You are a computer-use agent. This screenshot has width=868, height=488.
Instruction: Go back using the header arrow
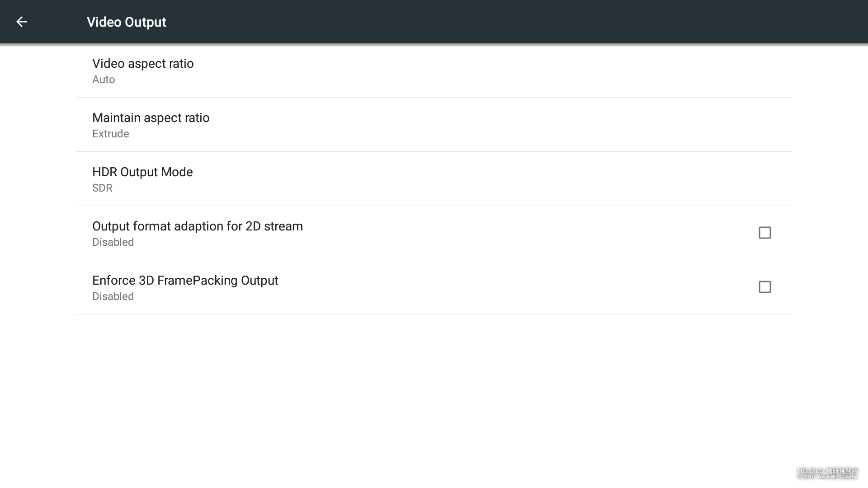pyautogui.click(x=22, y=22)
